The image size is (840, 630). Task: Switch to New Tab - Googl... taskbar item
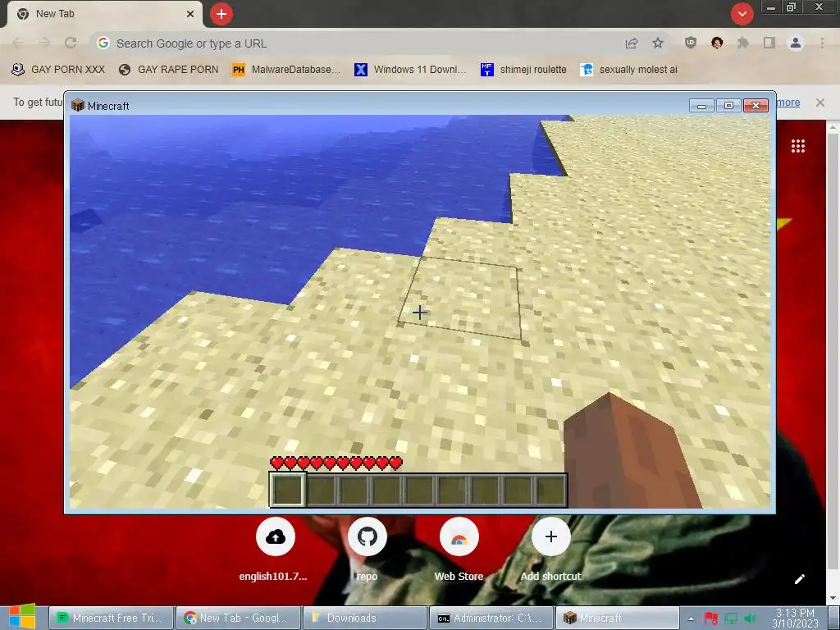pos(239,619)
